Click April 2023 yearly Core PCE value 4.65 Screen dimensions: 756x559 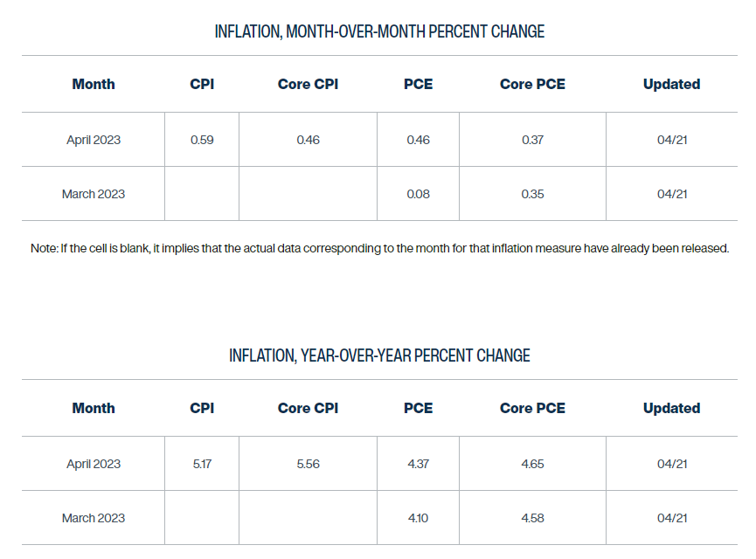tap(532, 464)
